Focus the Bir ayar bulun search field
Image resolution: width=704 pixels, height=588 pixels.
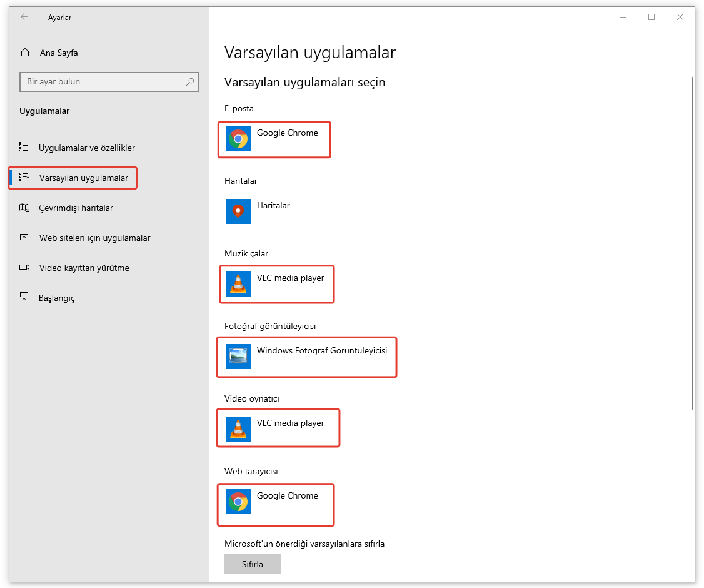point(103,82)
